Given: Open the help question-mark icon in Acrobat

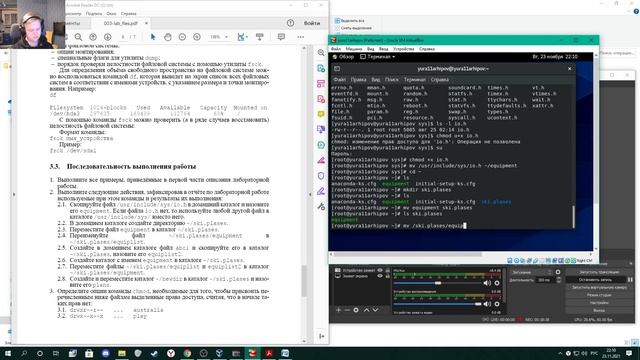Looking at the screenshot, I should [290, 23].
